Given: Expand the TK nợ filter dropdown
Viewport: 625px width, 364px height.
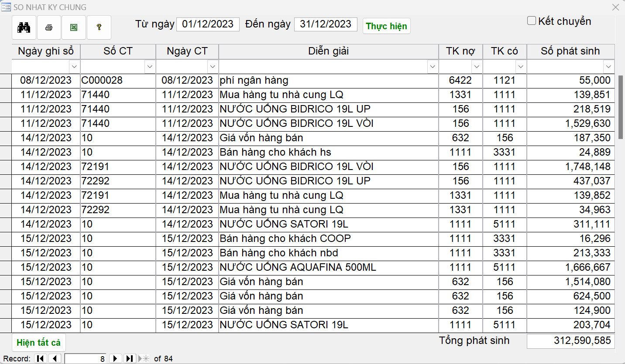Looking at the screenshot, I should click(x=477, y=67).
